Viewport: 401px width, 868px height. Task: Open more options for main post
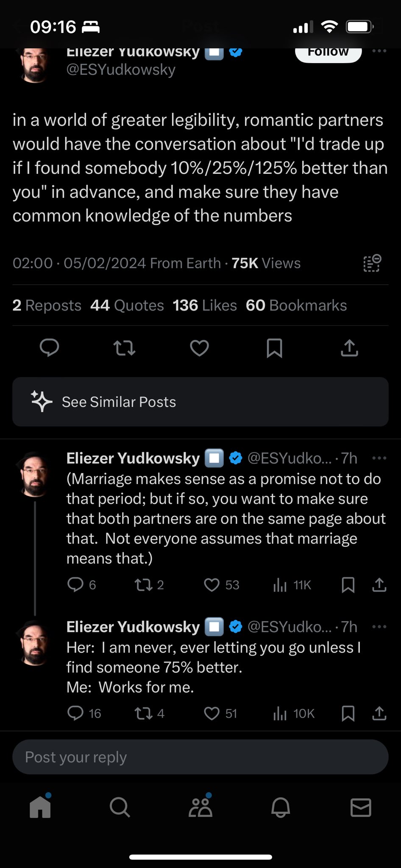point(379,51)
